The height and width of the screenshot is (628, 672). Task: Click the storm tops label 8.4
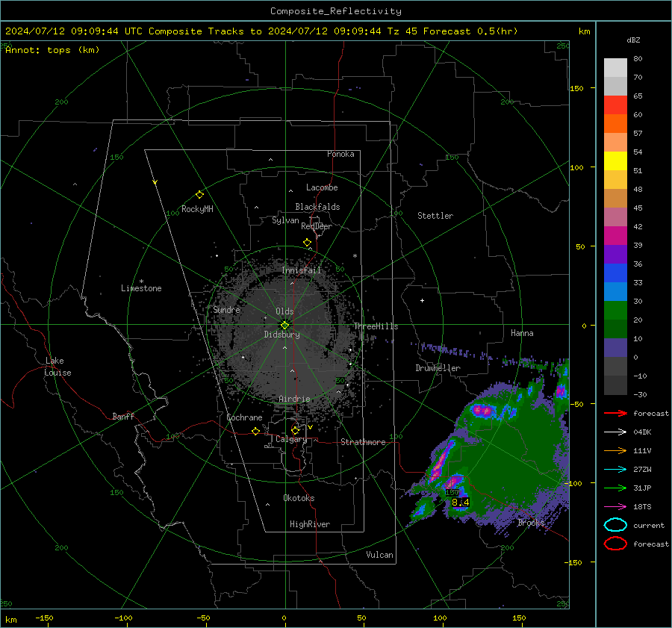pos(460,502)
